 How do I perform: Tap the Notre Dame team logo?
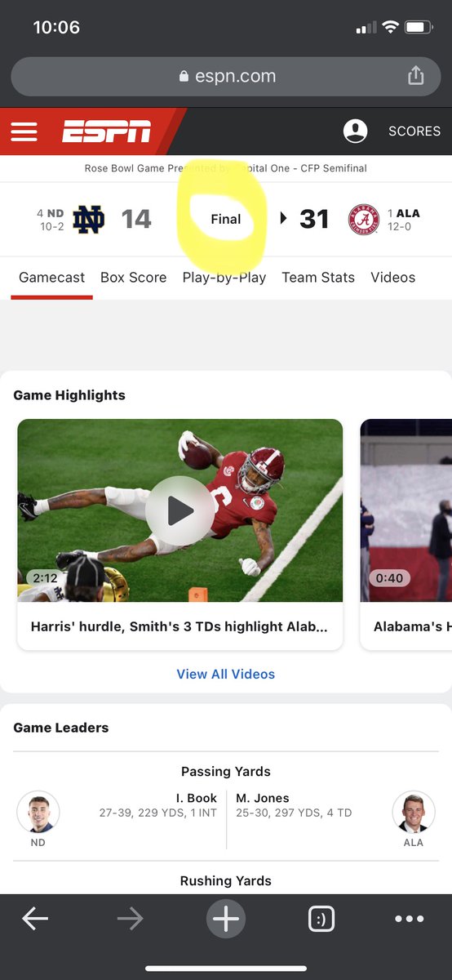click(x=88, y=219)
